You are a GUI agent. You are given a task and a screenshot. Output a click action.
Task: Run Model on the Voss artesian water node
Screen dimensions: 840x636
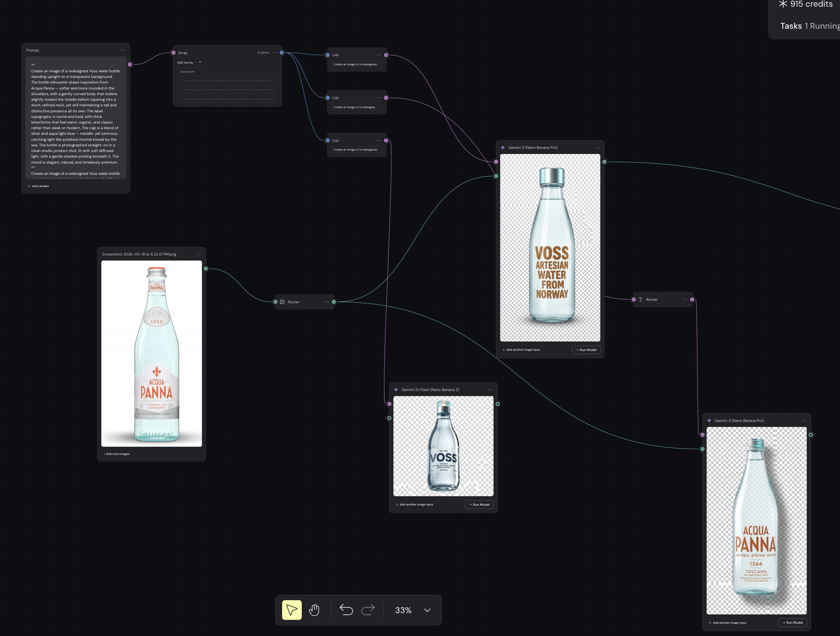586,350
